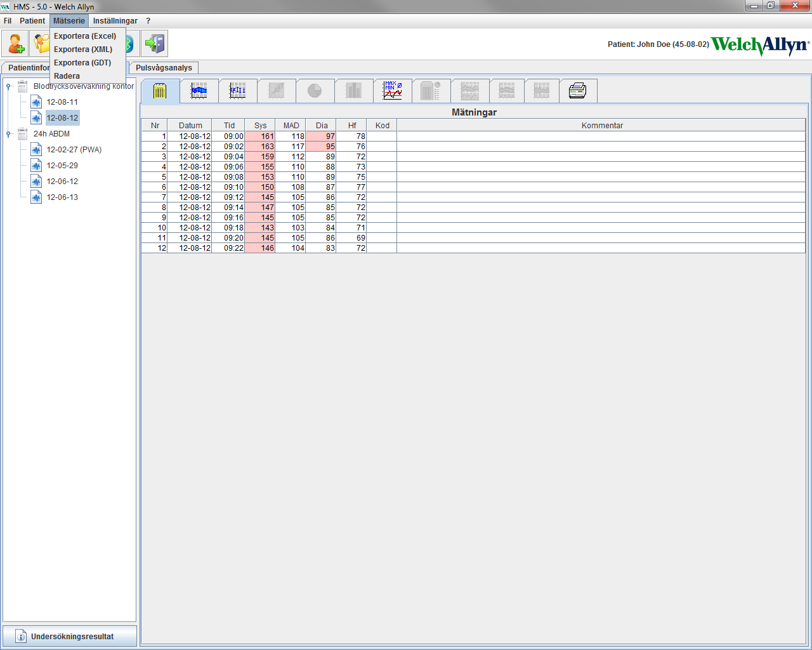Viewport: 812px width, 650px height.
Task: Select the 24h ABDM tree label
Action: point(51,134)
